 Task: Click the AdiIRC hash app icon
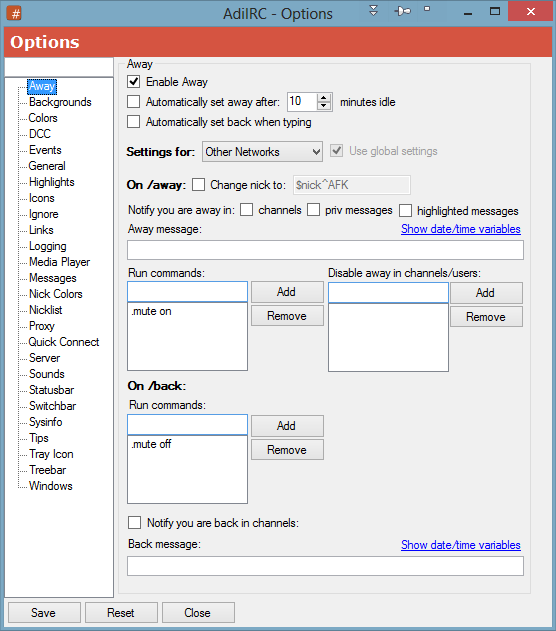(x=14, y=13)
